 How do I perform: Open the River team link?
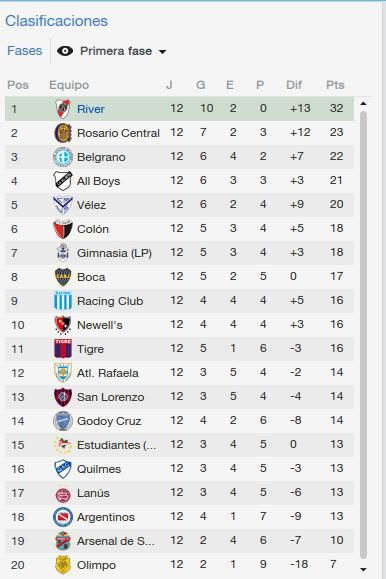(91, 109)
